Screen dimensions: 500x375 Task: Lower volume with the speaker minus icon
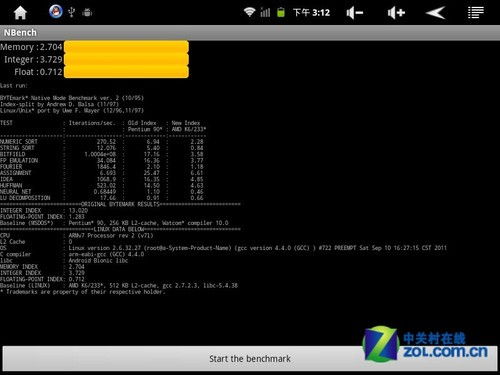[x=354, y=13]
